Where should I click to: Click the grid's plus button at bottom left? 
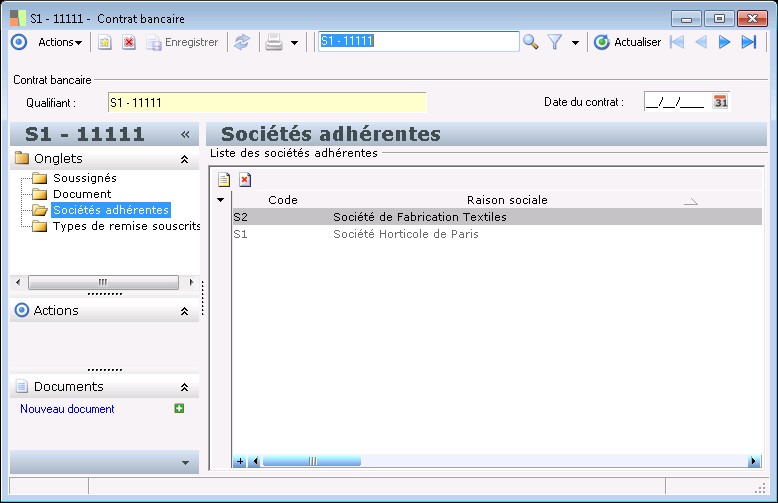coord(240,461)
